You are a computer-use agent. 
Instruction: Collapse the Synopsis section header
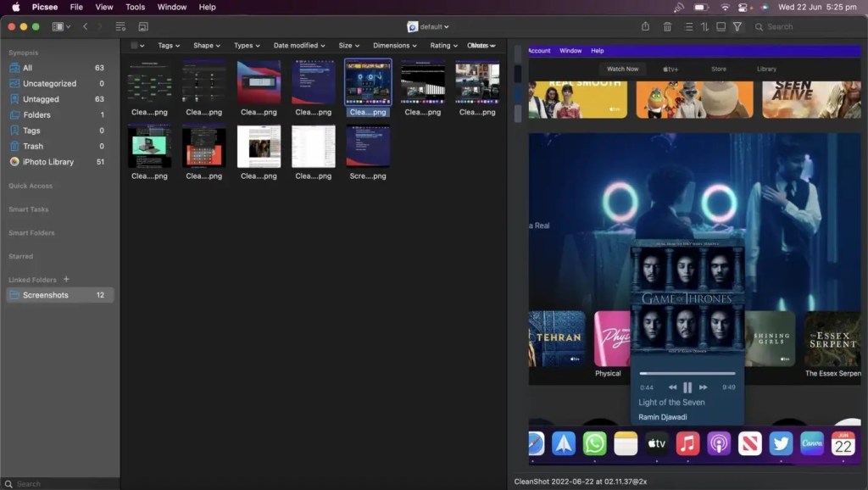[x=23, y=53]
